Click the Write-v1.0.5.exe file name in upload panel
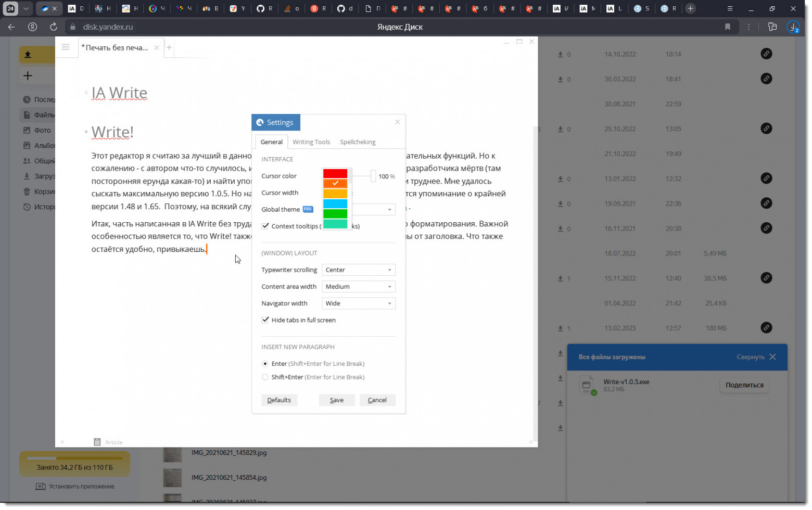This screenshot has width=812, height=510. [626, 382]
